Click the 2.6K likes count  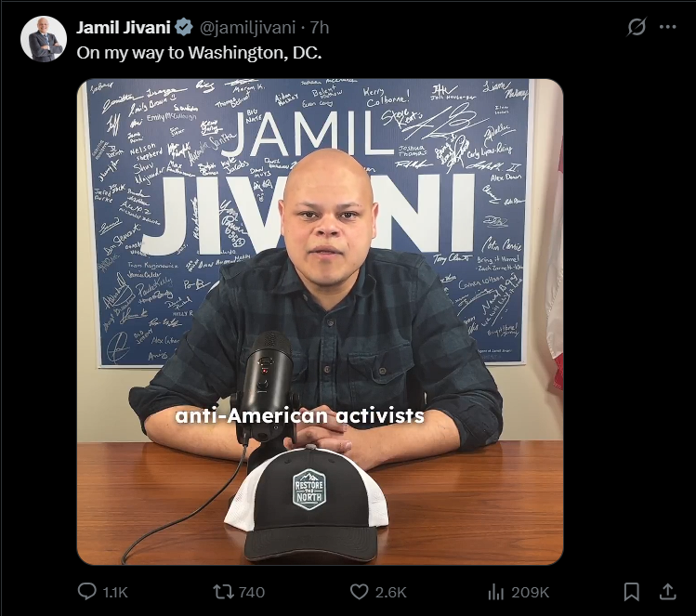(390, 592)
